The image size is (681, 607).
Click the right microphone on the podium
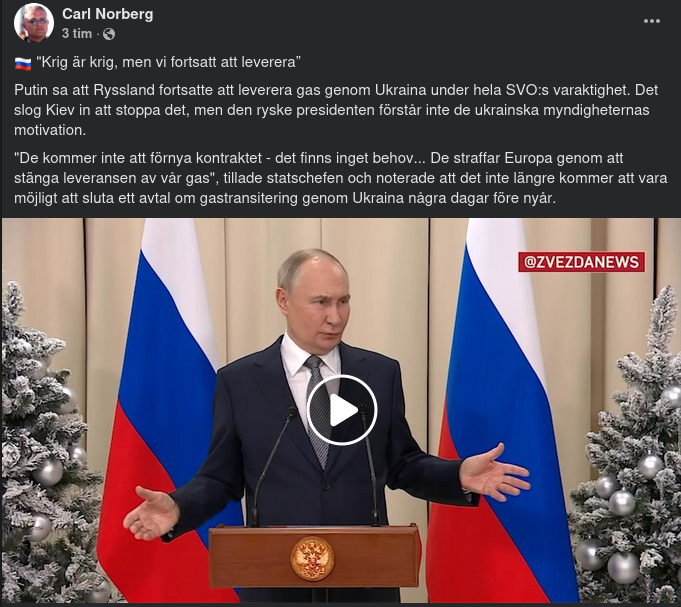point(370,465)
